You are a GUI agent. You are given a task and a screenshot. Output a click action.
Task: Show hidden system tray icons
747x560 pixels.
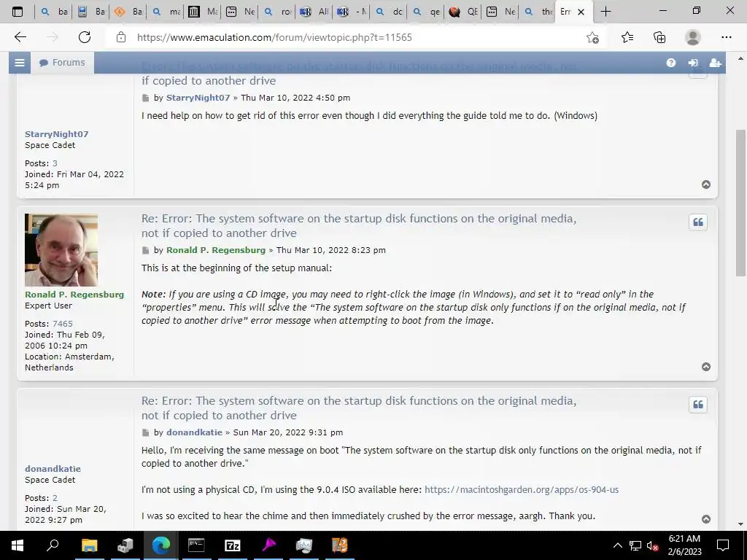617,545
